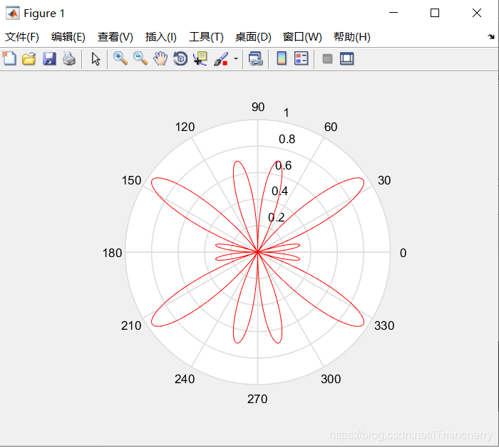
Task: Click the 180 degree angle label
Action: pyautogui.click(x=112, y=254)
